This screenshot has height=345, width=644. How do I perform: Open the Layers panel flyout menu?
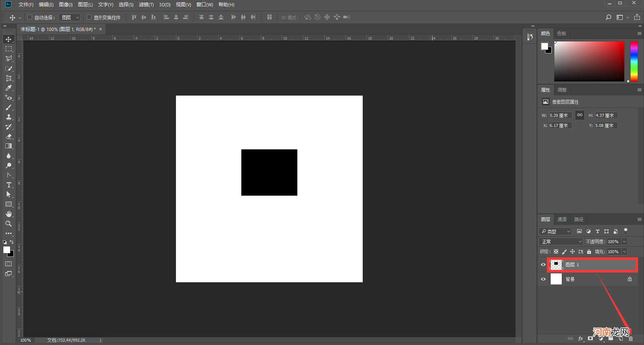coord(639,220)
